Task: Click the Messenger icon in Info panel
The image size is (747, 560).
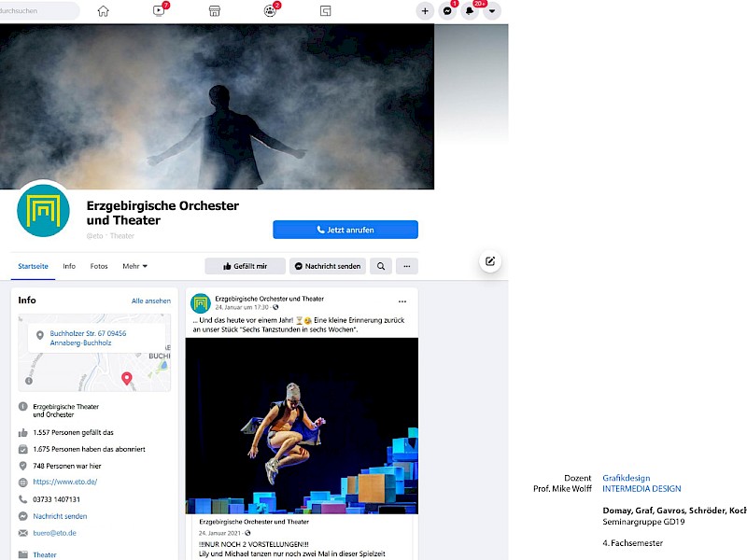Action: click(x=22, y=516)
